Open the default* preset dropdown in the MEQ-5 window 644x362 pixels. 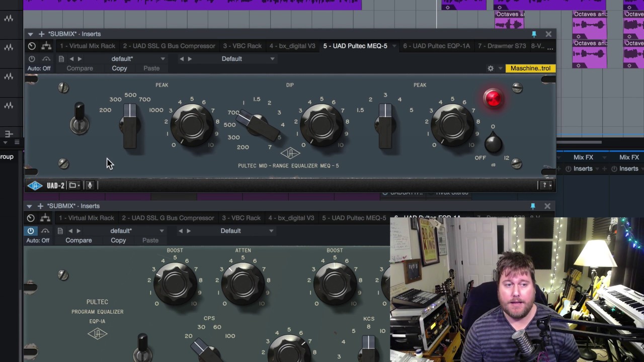[138, 59]
